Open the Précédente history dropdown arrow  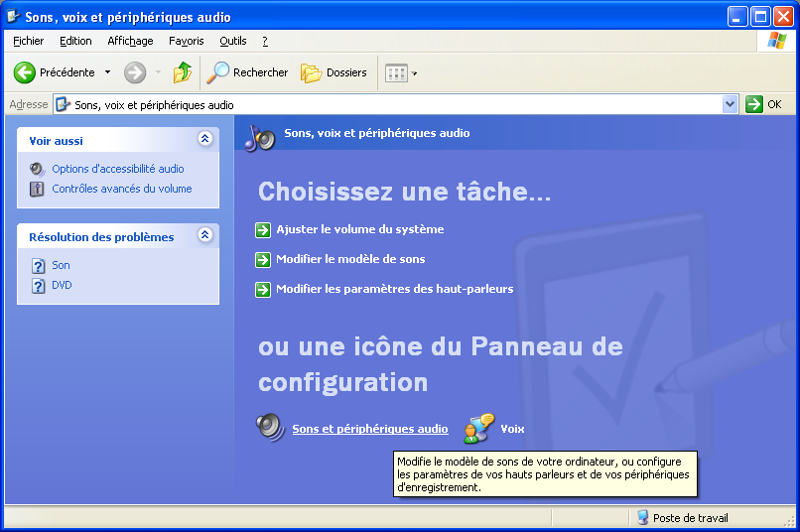click(107, 72)
